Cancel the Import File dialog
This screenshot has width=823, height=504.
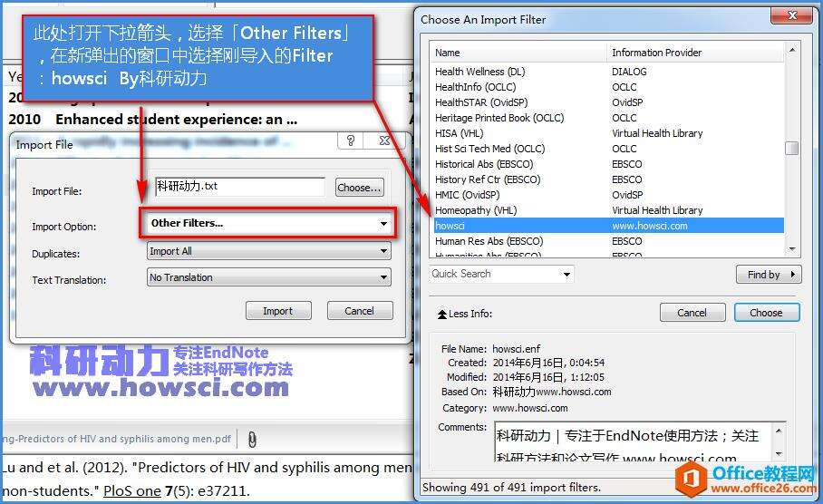click(x=360, y=311)
